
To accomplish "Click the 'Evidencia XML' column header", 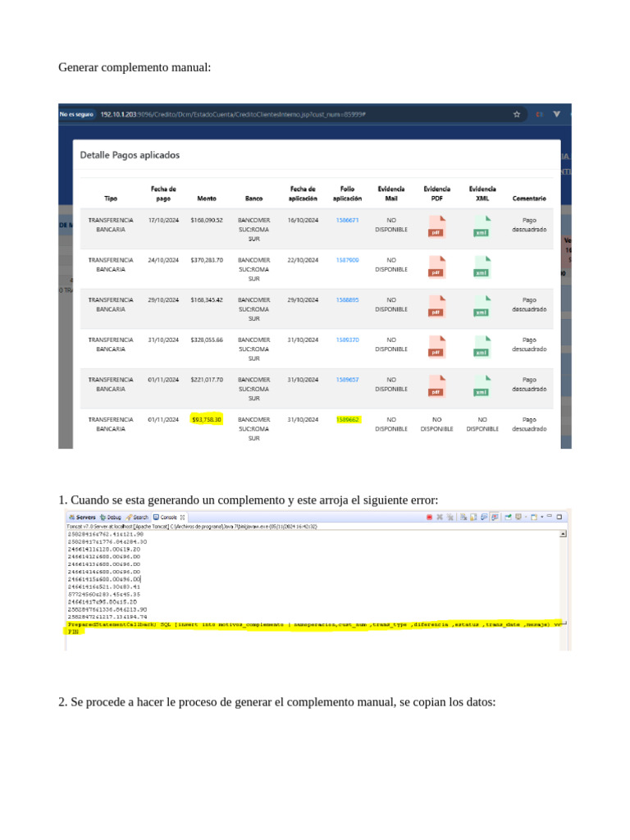I will [482, 194].
